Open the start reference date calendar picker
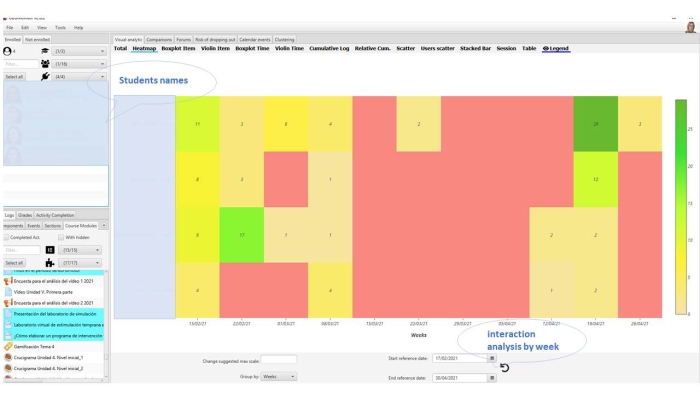The height and width of the screenshot is (397, 700). (x=492, y=358)
